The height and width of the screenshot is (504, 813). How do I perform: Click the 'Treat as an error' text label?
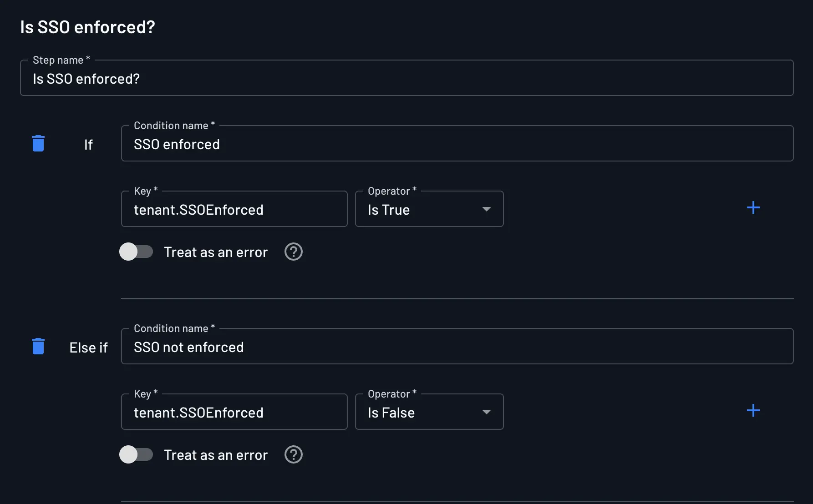216,252
